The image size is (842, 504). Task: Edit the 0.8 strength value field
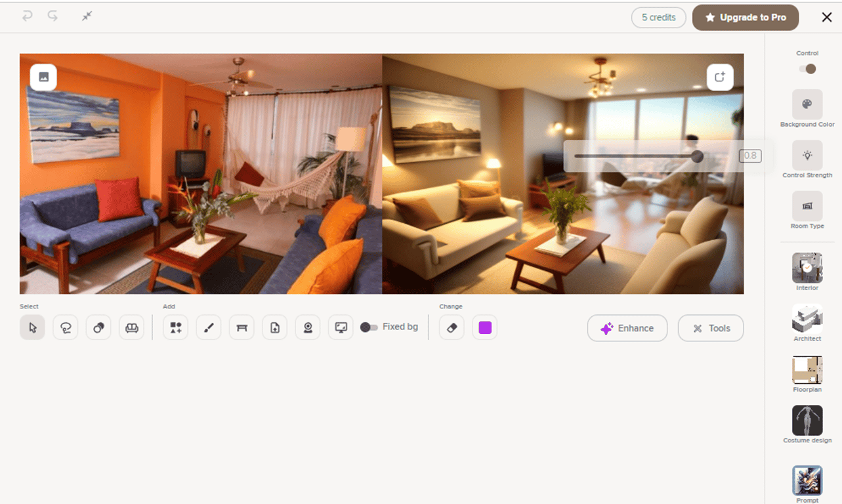(x=750, y=156)
